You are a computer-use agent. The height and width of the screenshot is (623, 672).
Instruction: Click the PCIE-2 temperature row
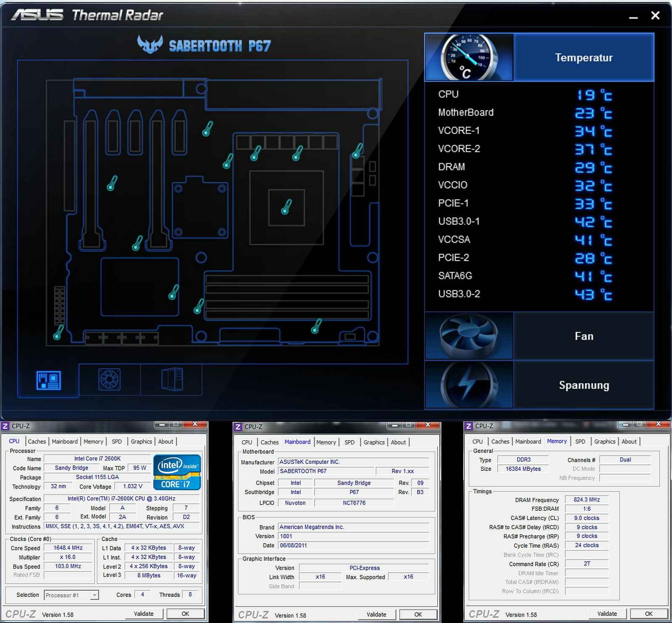(x=525, y=258)
